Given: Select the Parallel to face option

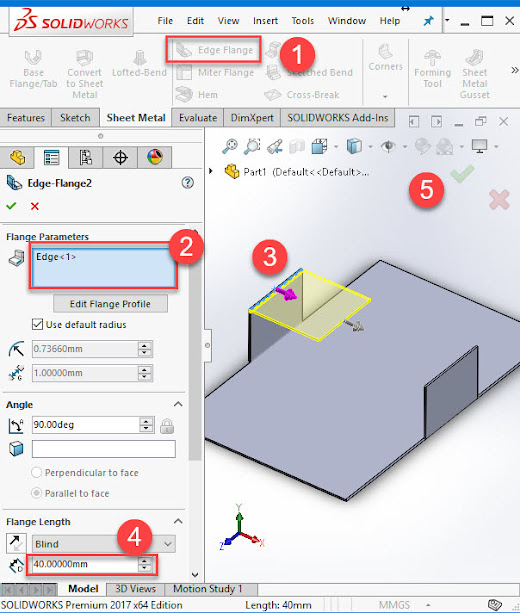Looking at the screenshot, I should pos(36,493).
